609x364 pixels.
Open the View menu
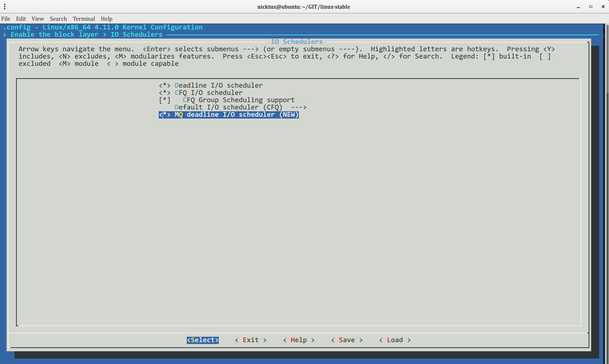[38, 19]
